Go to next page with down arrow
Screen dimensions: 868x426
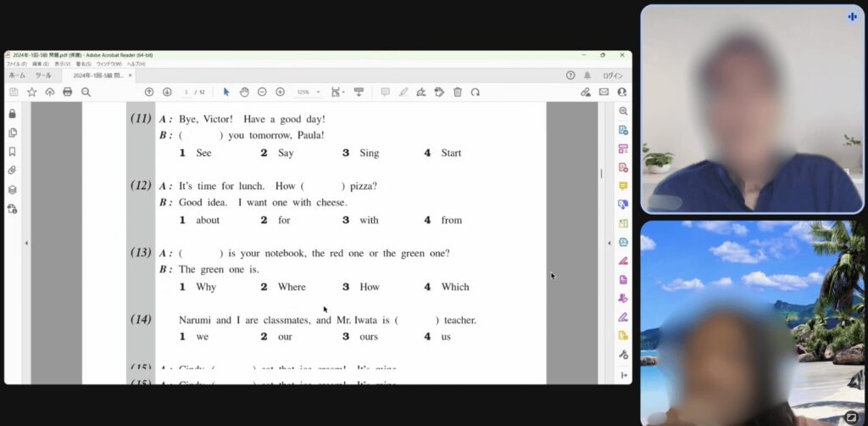(x=167, y=92)
